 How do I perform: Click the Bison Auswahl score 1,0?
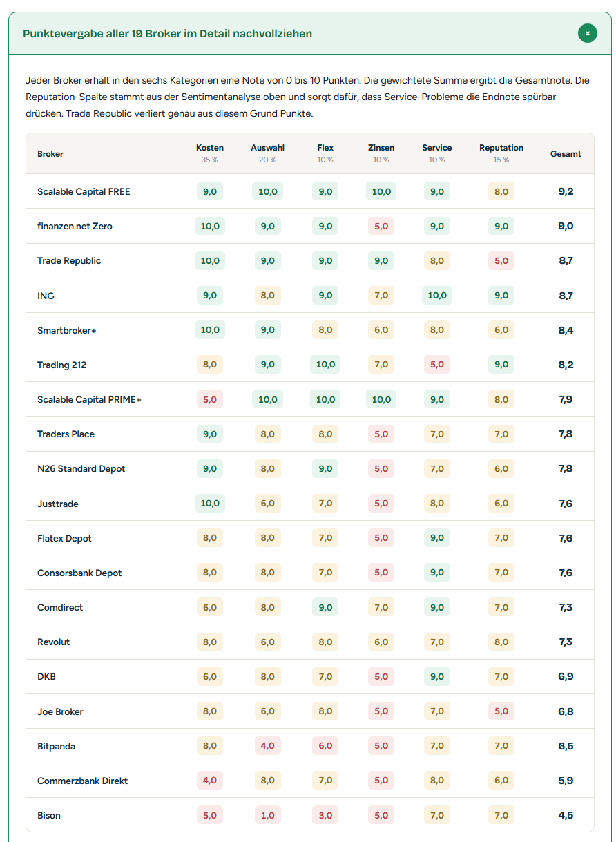coord(267,815)
